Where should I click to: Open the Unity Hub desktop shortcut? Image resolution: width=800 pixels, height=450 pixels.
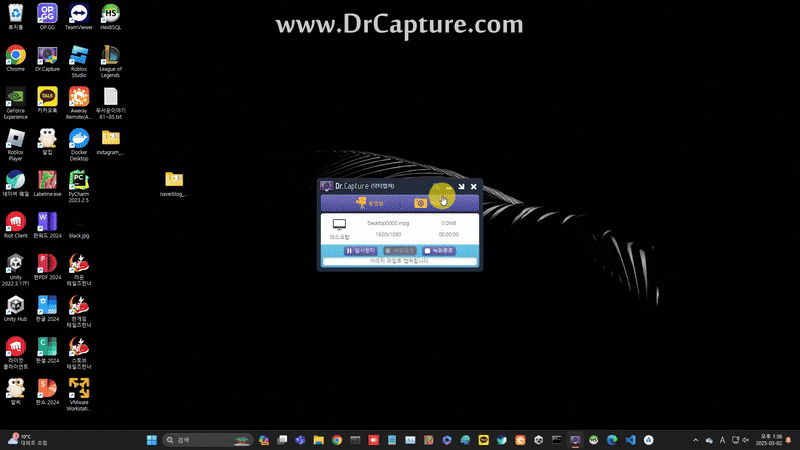tap(16, 308)
